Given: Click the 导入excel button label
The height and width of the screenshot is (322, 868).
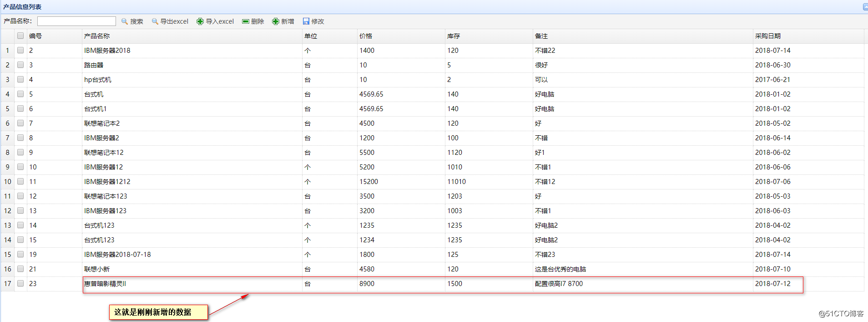Looking at the screenshot, I should click(x=220, y=21).
